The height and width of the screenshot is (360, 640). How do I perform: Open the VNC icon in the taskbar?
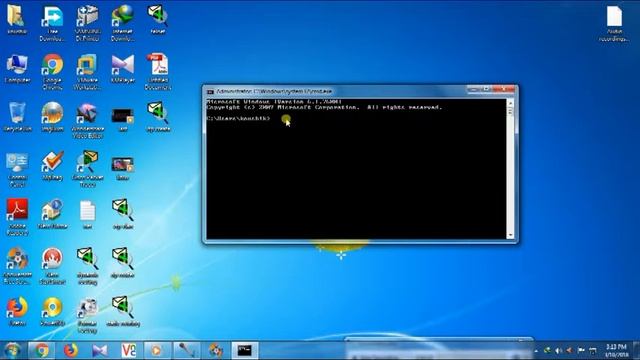coord(129,350)
